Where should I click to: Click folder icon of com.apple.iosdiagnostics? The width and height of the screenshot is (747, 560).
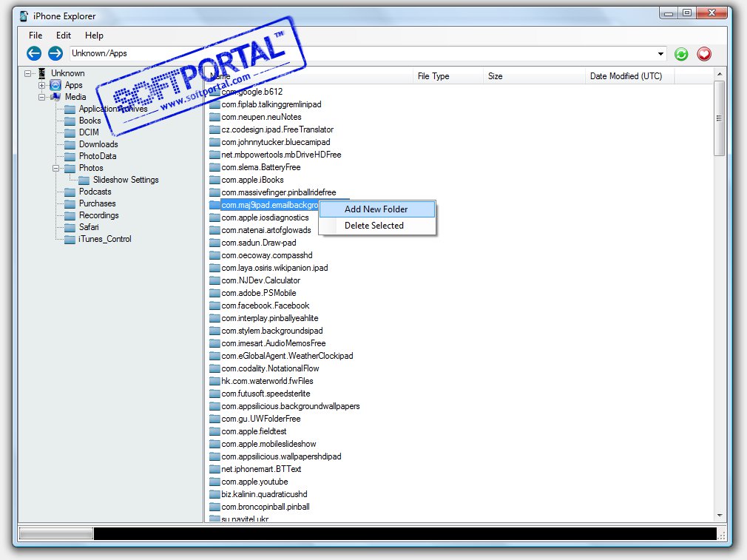[214, 217]
